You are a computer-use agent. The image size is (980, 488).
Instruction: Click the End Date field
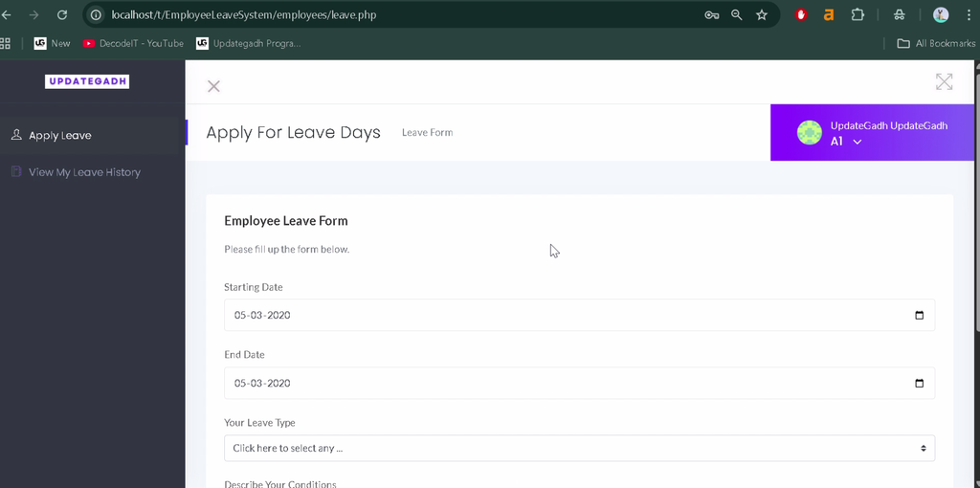[x=579, y=383]
